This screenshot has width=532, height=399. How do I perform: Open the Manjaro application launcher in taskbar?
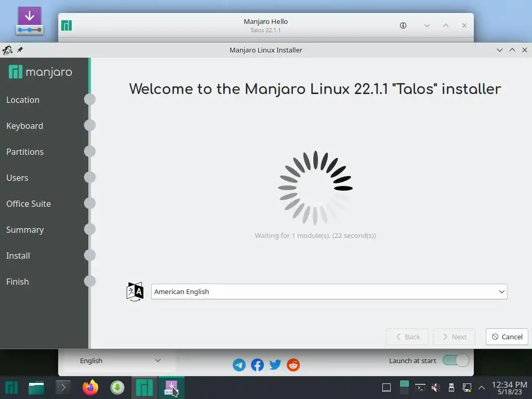[11, 388]
